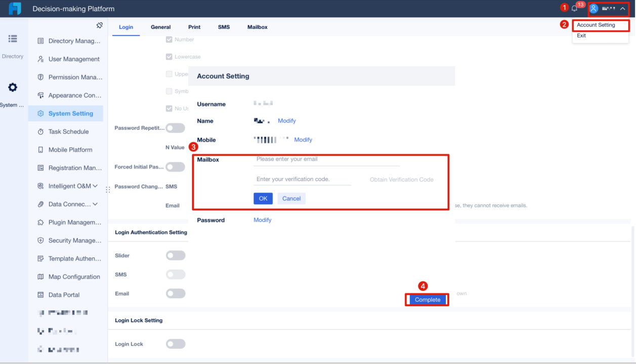Collapse the user menu chevron
Image resolution: width=636 pixels, height=364 pixels.
click(622, 9)
